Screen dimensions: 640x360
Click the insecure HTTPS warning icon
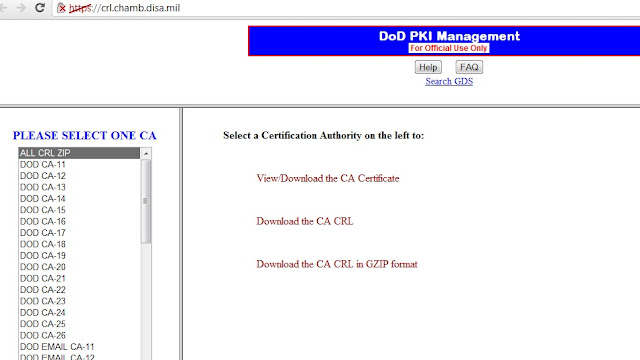[62, 8]
